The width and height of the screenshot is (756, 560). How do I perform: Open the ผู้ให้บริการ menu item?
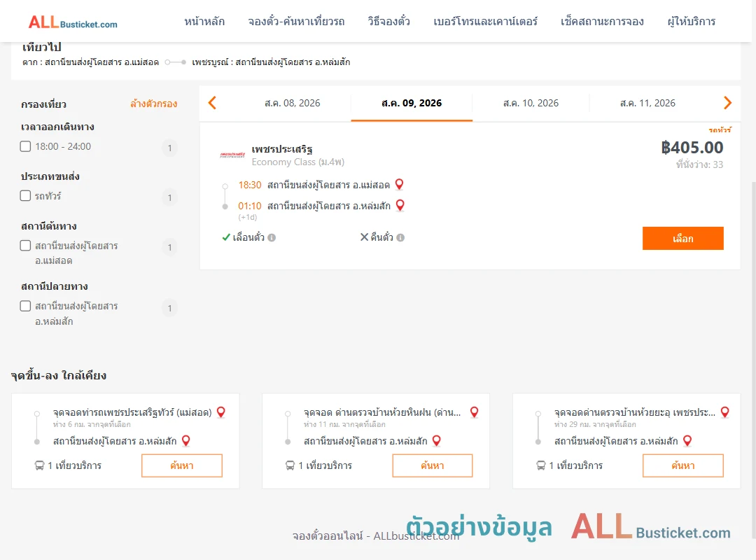click(691, 21)
